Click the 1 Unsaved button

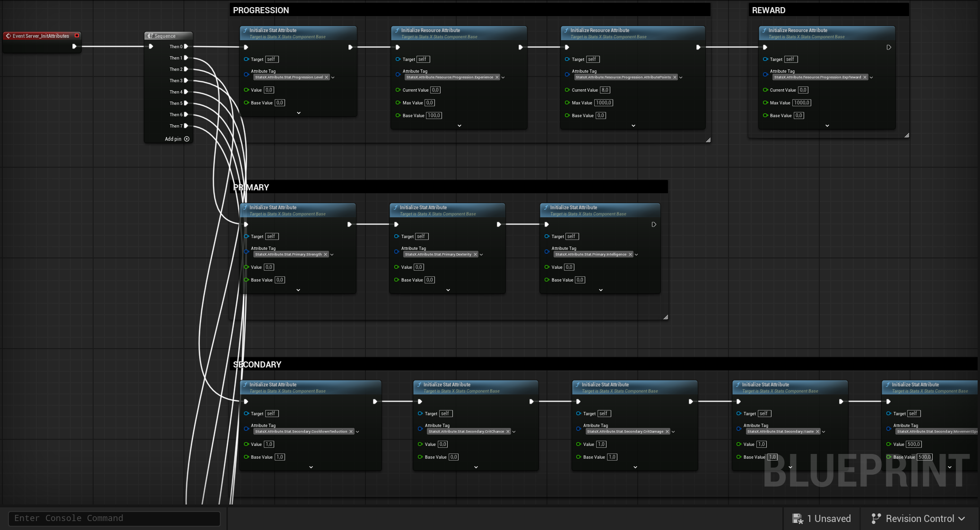(828, 518)
